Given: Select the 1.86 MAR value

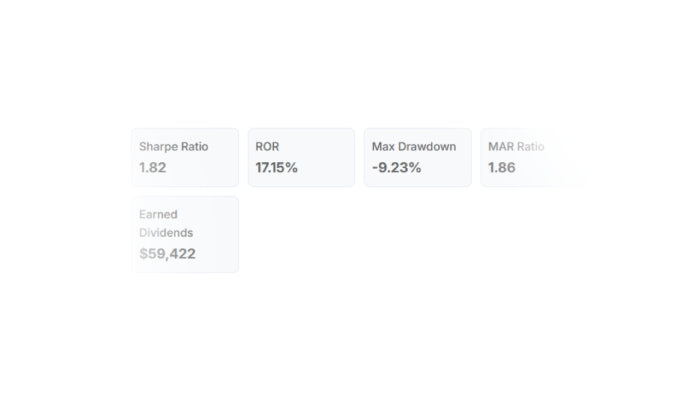Looking at the screenshot, I should 502,168.
